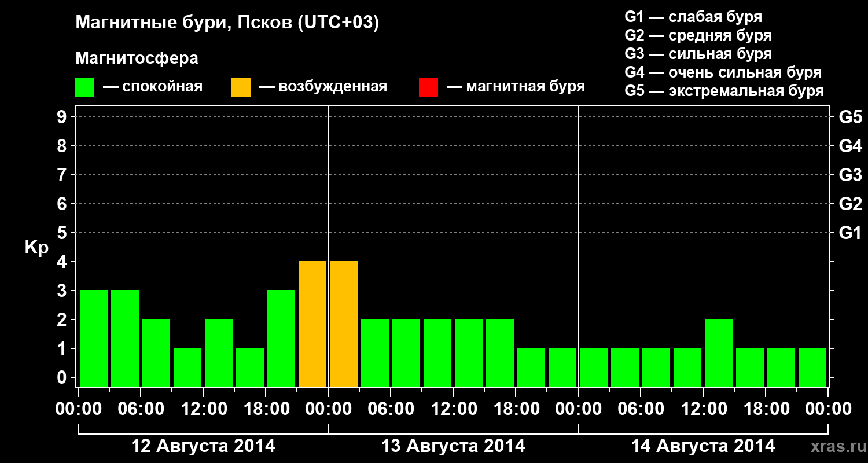The height and width of the screenshot is (463, 868).
Task: Click the white midnight line between 12 and 13 August
Action: [328, 246]
